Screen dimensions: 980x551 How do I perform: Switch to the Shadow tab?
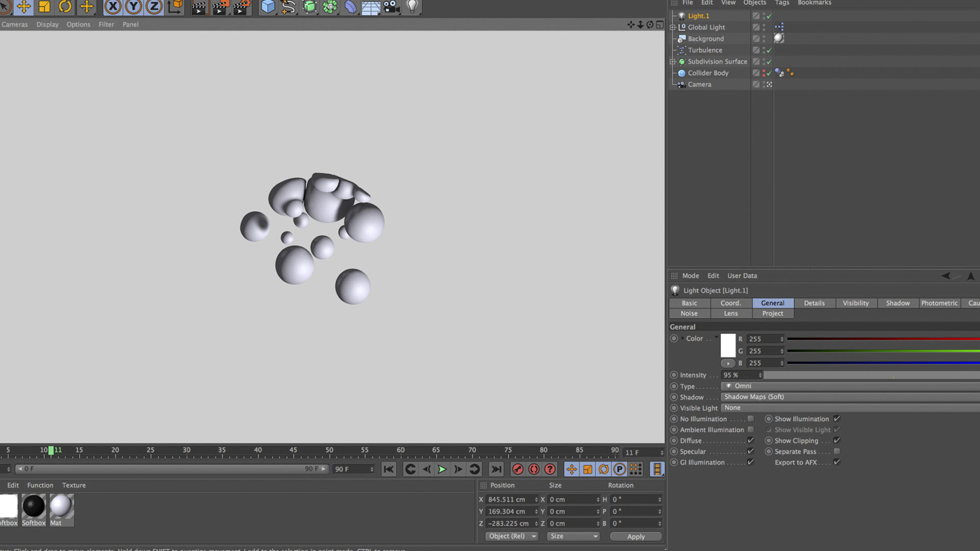(x=898, y=303)
